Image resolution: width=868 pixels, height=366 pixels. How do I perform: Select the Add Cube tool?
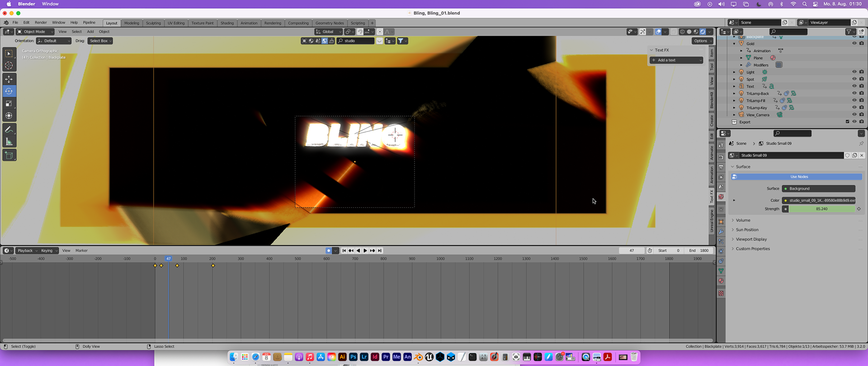(x=9, y=155)
